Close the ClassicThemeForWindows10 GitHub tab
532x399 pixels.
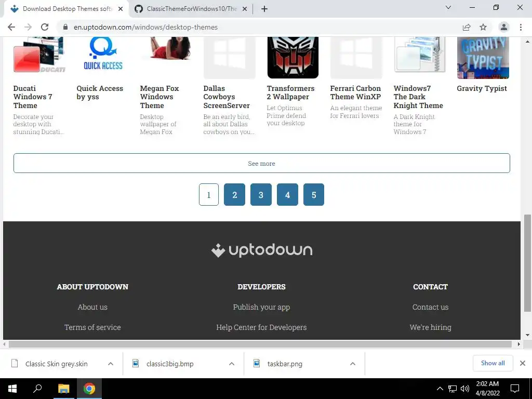pyautogui.click(x=245, y=9)
